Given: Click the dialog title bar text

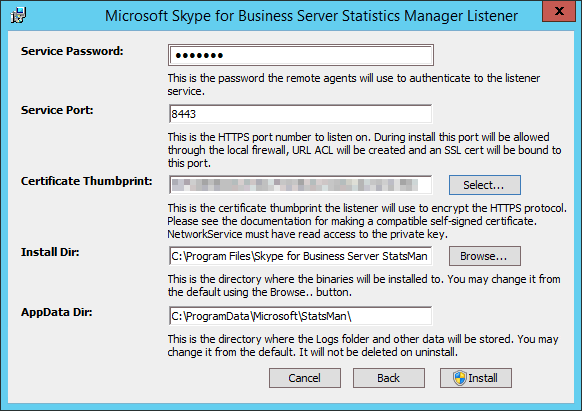Looking at the screenshot, I should (x=311, y=16).
